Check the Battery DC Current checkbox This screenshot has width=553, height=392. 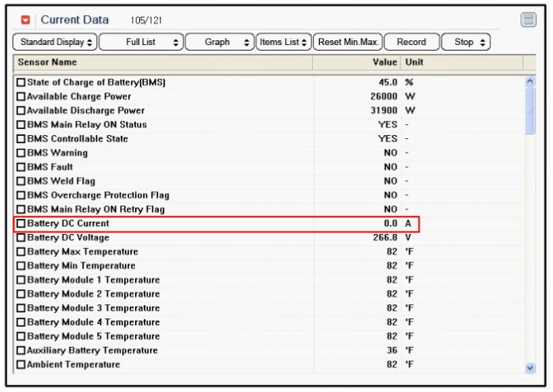coord(21,224)
